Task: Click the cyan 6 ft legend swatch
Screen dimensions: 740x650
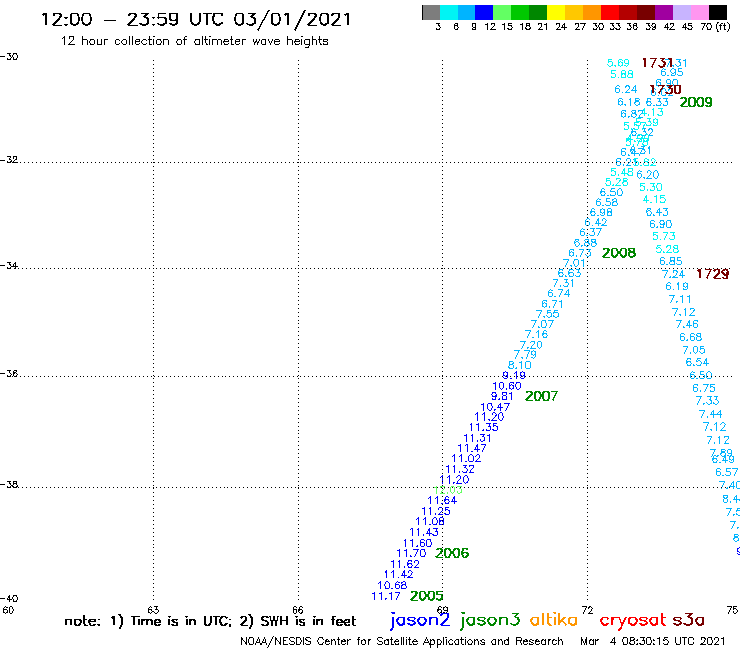Action: click(x=449, y=12)
